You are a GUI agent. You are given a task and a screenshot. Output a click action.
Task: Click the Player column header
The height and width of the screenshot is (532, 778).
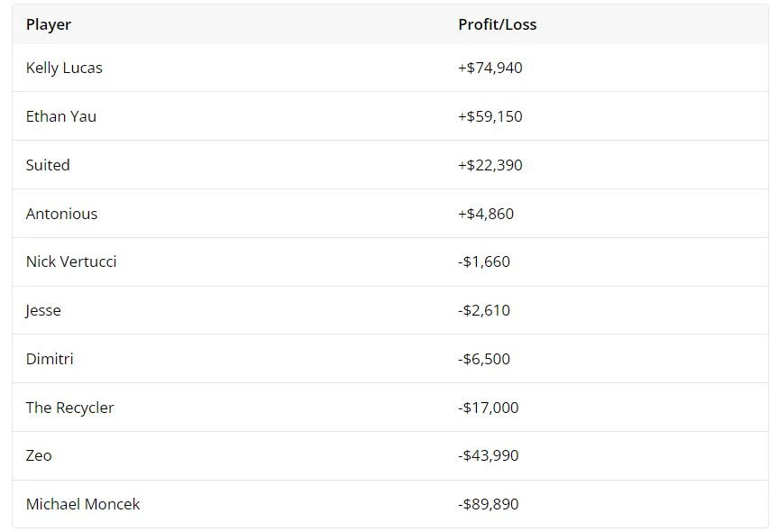pos(49,24)
